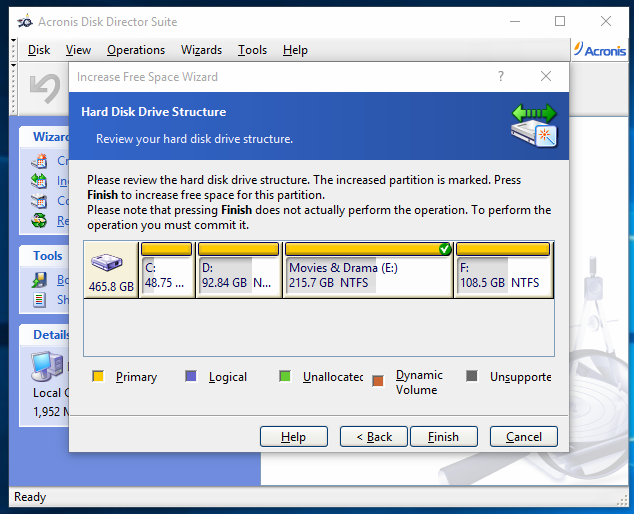Screen dimensions: 634x514
Task: Click Finish to increase free space
Action: pyautogui.click(x=444, y=437)
